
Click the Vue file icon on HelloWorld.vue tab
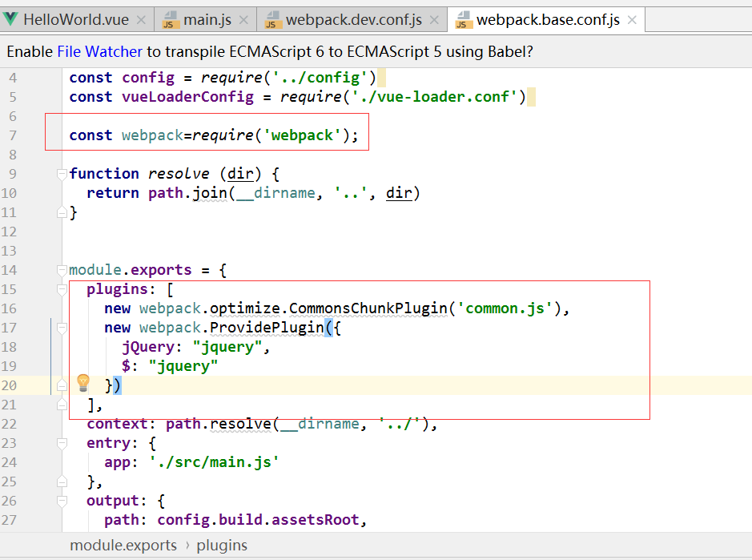[10, 19]
